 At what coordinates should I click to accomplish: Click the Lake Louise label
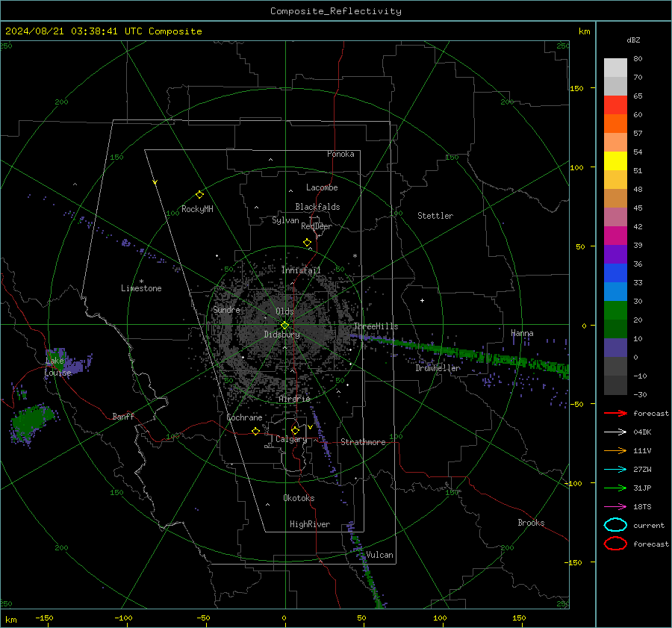tap(57, 367)
